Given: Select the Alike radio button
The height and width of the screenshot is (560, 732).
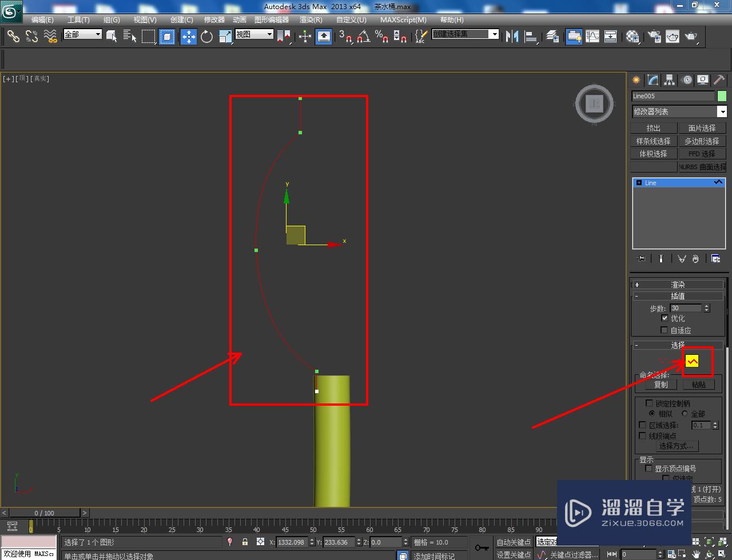Looking at the screenshot, I should pyautogui.click(x=651, y=413).
